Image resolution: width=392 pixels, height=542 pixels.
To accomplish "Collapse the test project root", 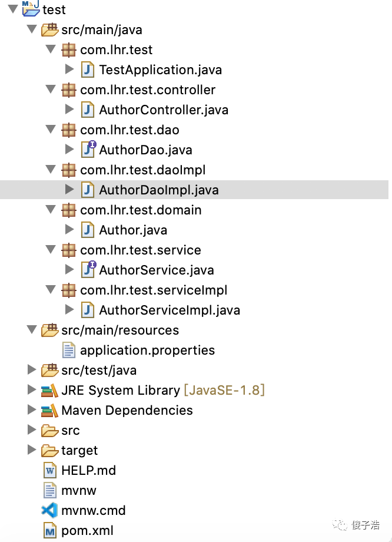I will click(13, 9).
